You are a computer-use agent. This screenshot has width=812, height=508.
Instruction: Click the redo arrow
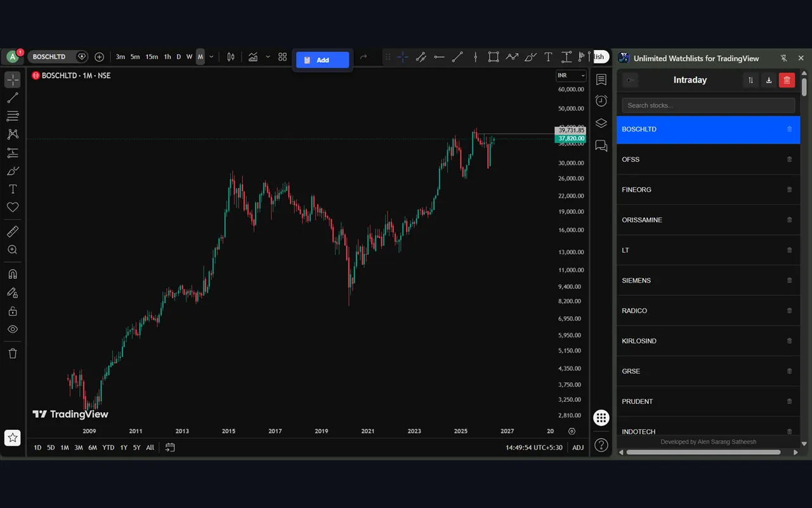point(363,57)
